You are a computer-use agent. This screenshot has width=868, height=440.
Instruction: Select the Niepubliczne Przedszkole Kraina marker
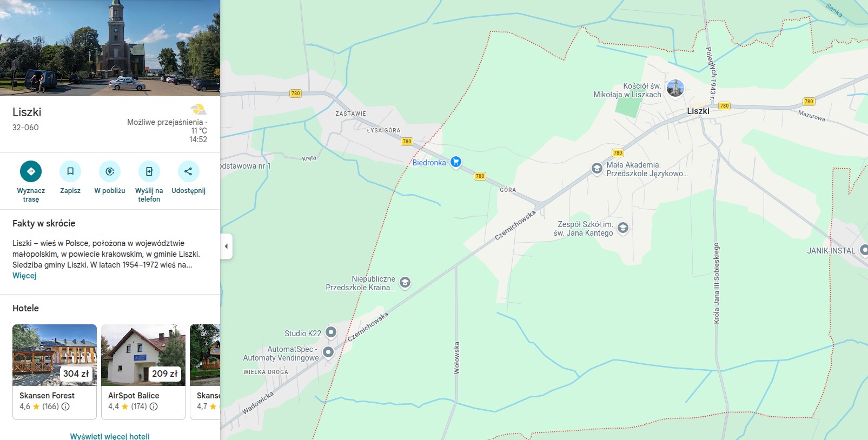tap(405, 282)
